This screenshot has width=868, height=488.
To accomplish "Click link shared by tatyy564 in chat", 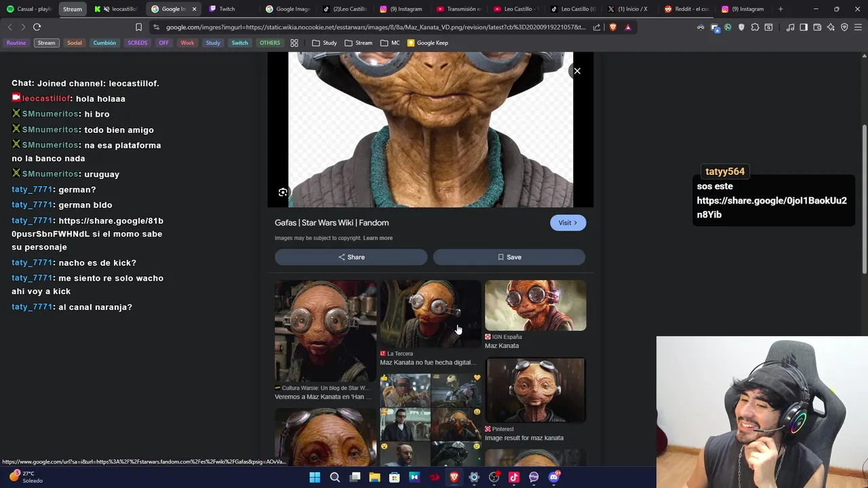I will pyautogui.click(x=772, y=207).
